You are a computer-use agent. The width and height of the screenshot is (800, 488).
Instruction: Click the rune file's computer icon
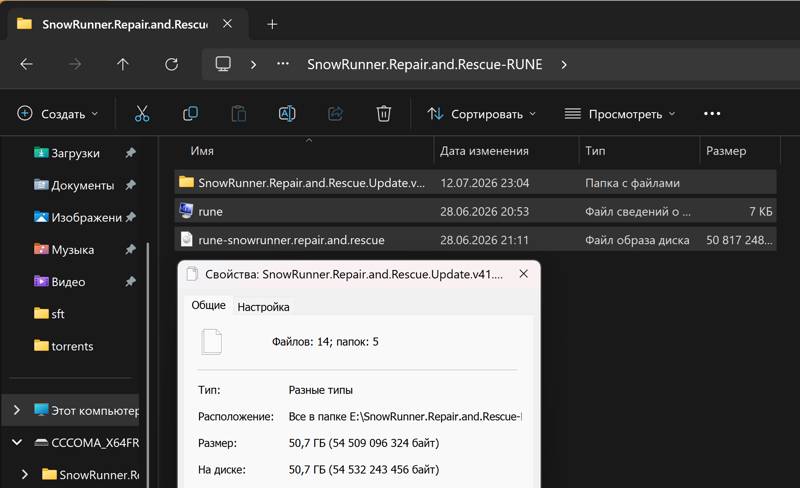pos(186,210)
